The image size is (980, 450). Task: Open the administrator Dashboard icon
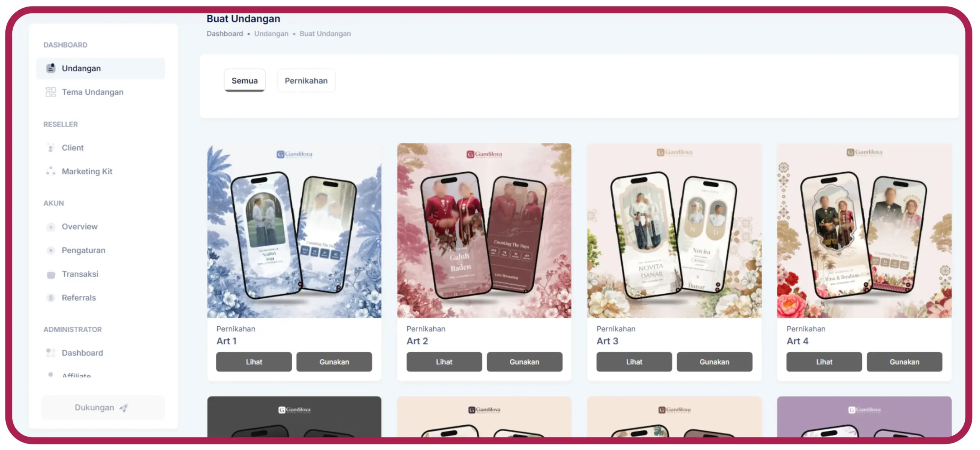click(51, 353)
